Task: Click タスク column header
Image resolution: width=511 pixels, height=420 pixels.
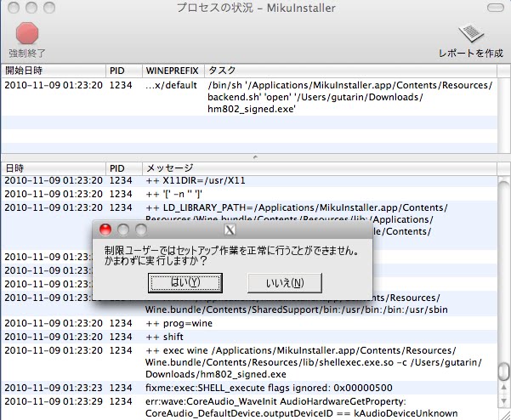Action: [350, 71]
